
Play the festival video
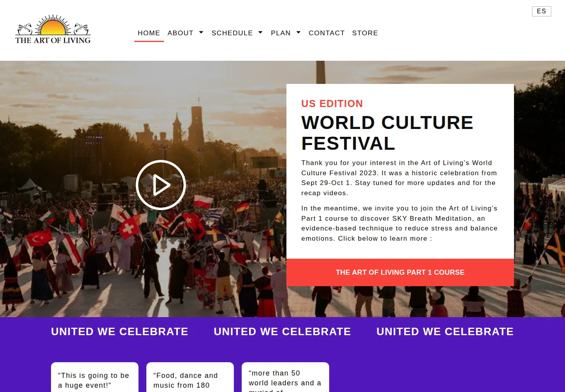click(161, 185)
